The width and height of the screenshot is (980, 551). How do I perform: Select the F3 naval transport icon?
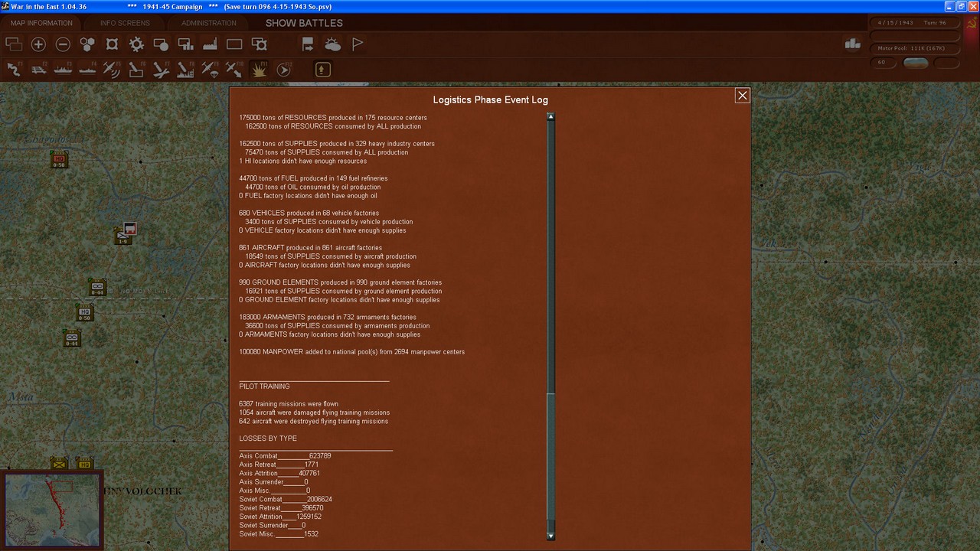pos(63,70)
